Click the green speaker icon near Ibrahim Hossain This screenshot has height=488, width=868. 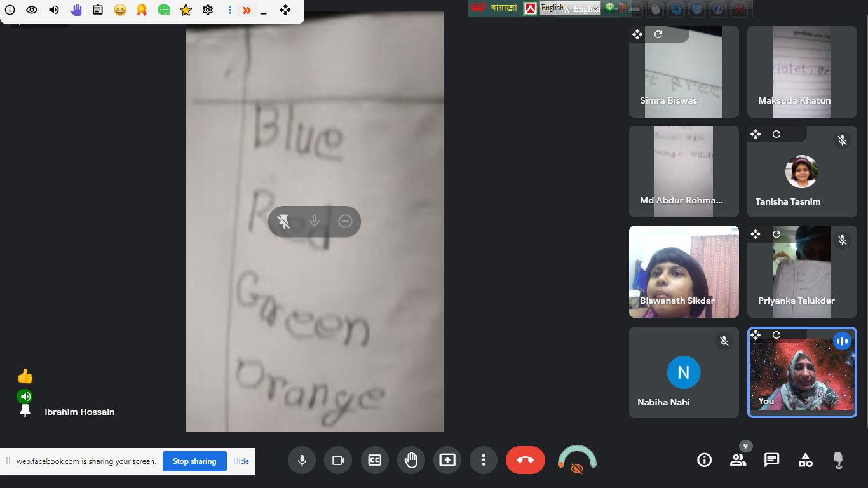click(x=25, y=396)
